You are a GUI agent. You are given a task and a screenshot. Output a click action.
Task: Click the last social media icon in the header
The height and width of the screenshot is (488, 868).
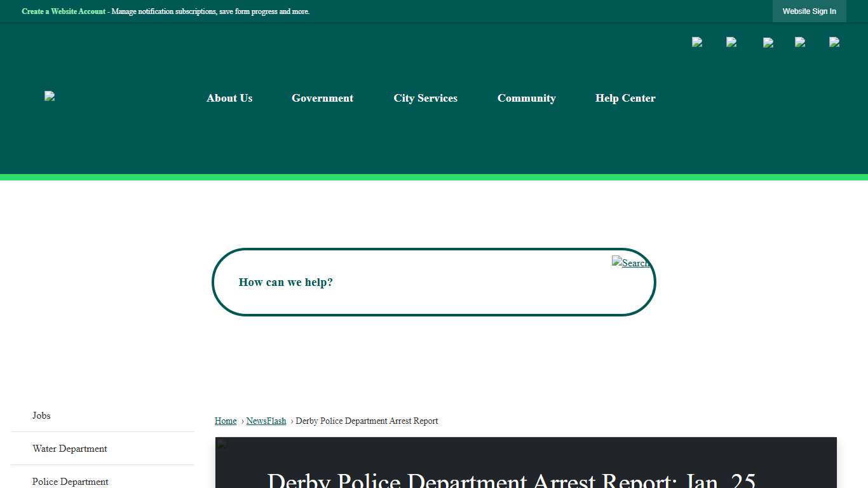pyautogui.click(x=834, y=42)
